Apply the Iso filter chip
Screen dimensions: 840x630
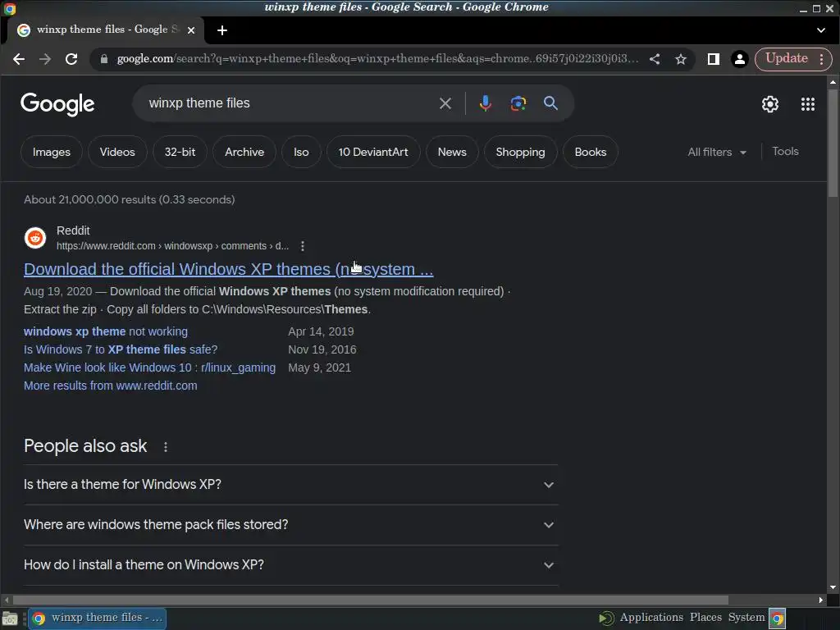pyautogui.click(x=301, y=152)
